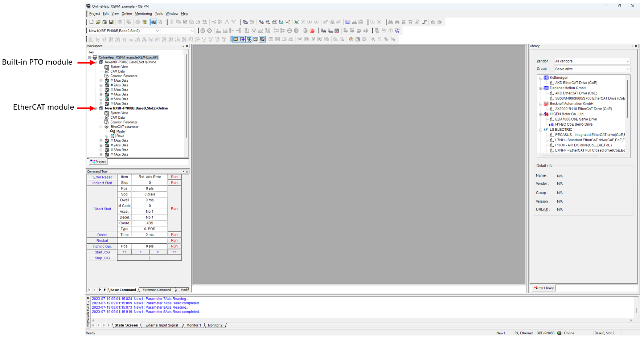The height and width of the screenshot is (338, 644).
Task: Open the Monitoring menu
Action: pyautogui.click(x=143, y=14)
